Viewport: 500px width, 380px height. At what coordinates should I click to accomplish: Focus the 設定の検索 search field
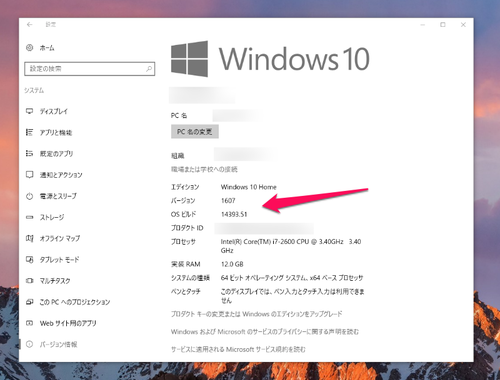pyautogui.click(x=90, y=69)
